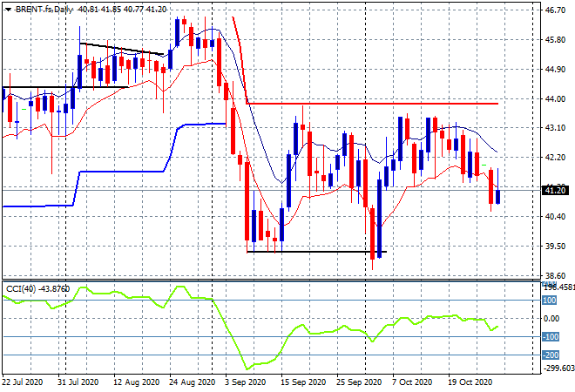Click the 31 Jul 2020 date label
The height and width of the screenshot is (392, 575).
click(x=78, y=382)
